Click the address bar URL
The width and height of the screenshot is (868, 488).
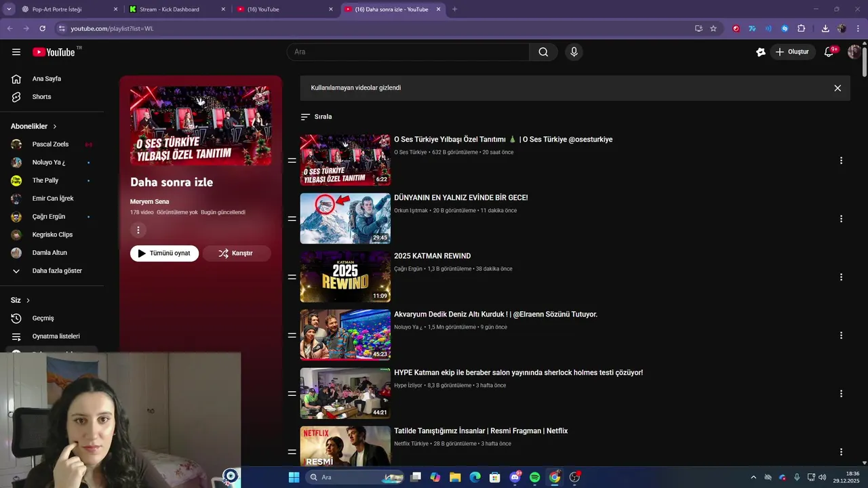pos(112,28)
